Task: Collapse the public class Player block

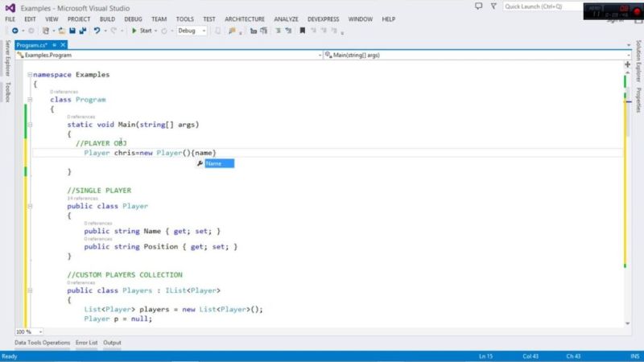Action: pyautogui.click(x=30, y=207)
